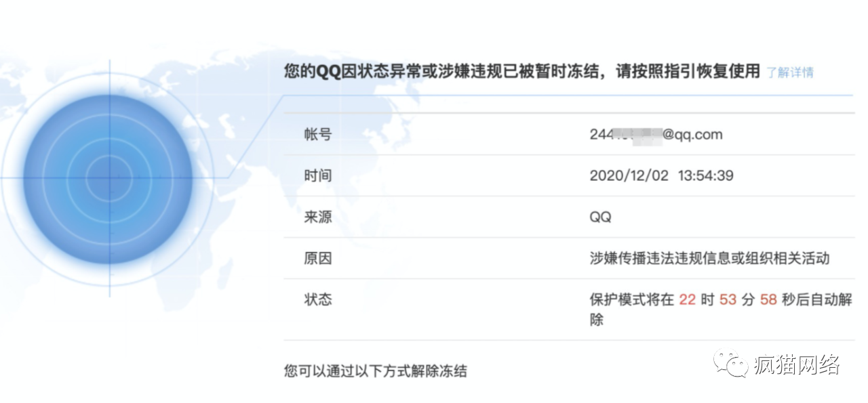
Task: Click the 53 minutes countdown number
Action: [728, 299]
